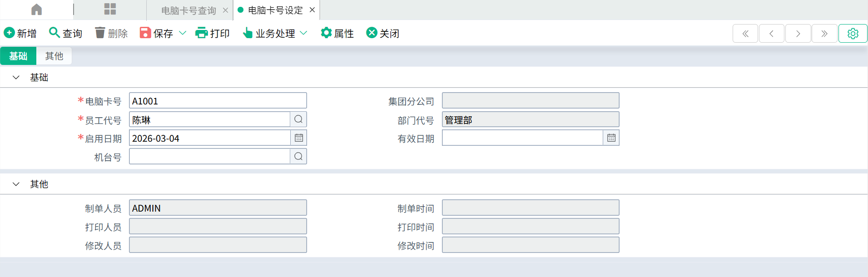The width and height of the screenshot is (868, 277).
Task: Open the green settings gear icon
Action: click(853, 34)
